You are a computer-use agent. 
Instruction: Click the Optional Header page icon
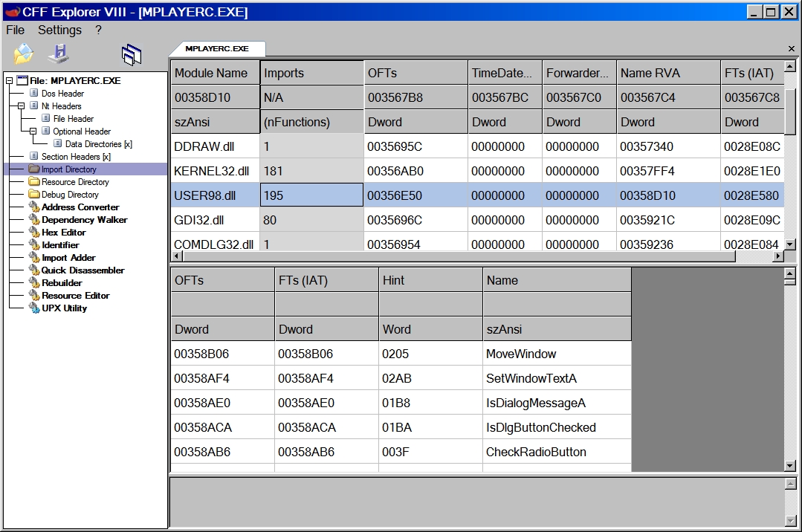point(45,131)
